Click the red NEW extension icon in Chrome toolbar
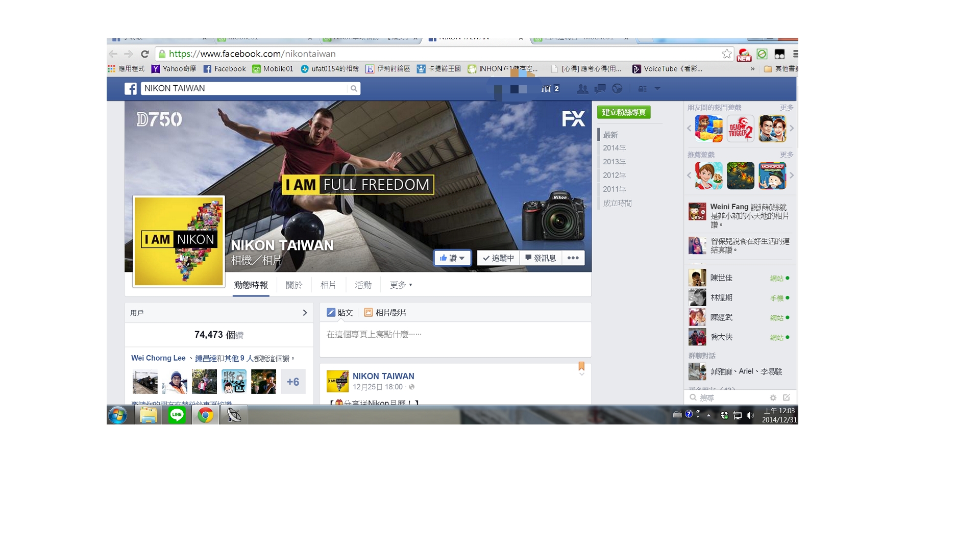Screen dimensions: 980x551 click(744, 55)
